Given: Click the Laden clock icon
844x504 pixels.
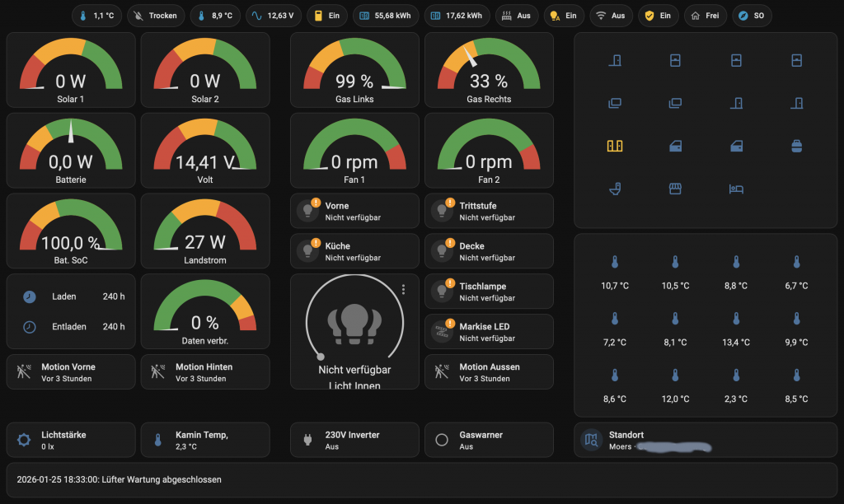Looking at the screenshot, I should (30, 296).
